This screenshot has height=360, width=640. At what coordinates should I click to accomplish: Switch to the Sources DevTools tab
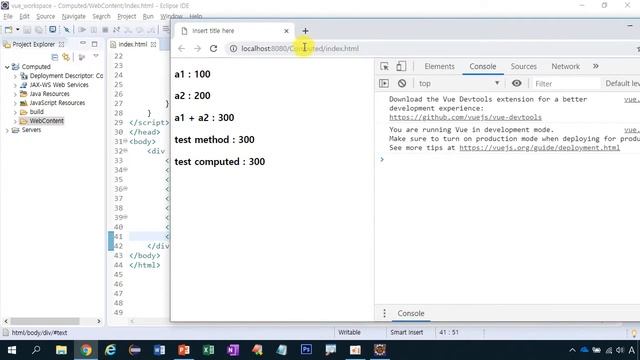523,66
